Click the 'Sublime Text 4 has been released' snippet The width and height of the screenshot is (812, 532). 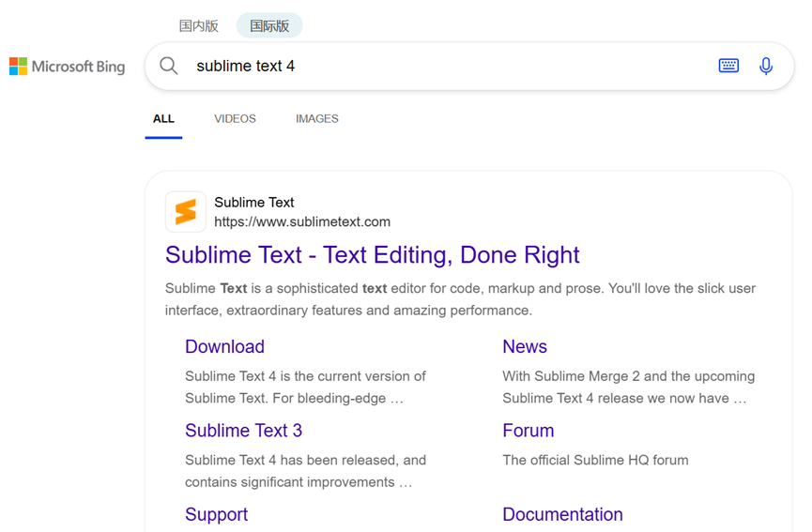pyautogui.click(x=305, y=471)
